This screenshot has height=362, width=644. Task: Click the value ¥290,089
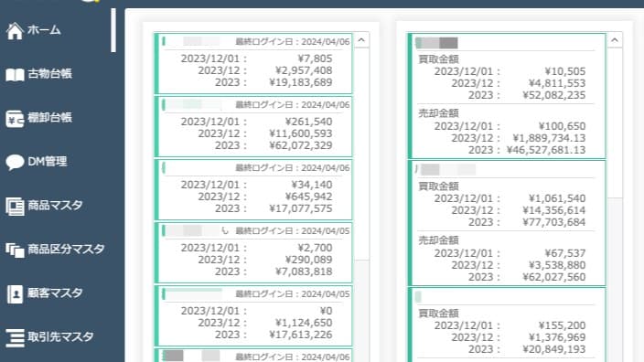pos(309,261)
